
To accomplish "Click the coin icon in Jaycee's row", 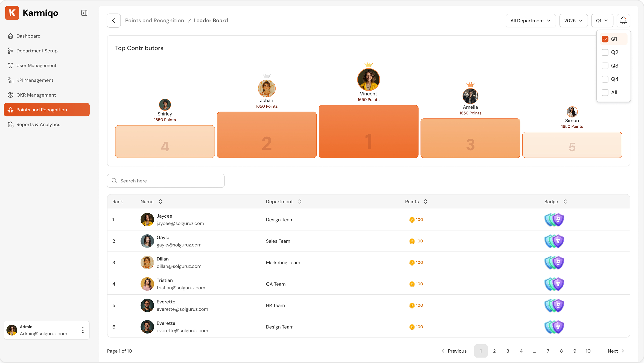I will tap(412, 220).
